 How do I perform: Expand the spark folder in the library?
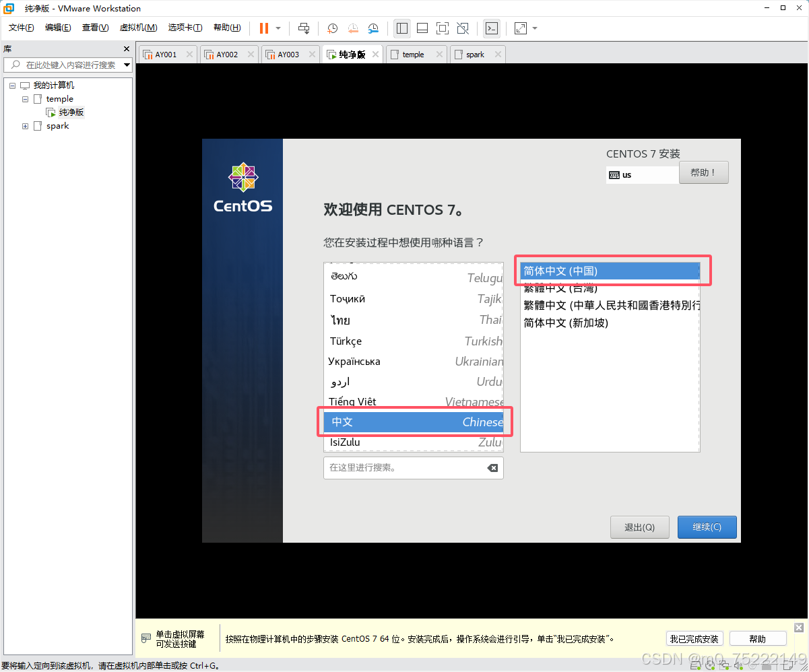(26, 126)
